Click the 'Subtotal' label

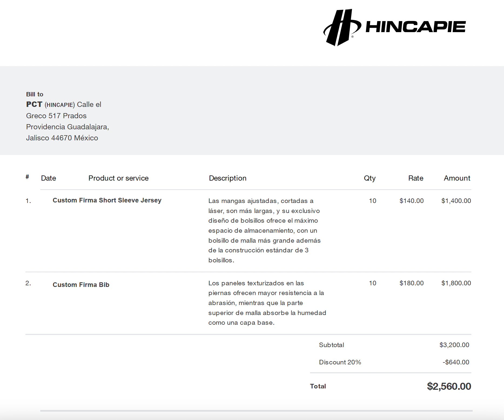coord(331,345)
